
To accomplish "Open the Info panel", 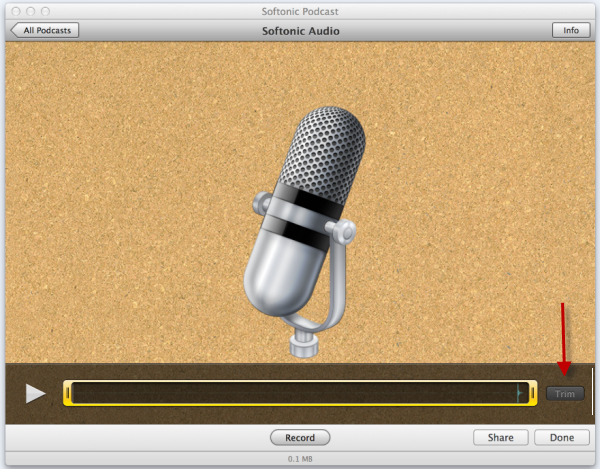I will click(x=571, y=30).
